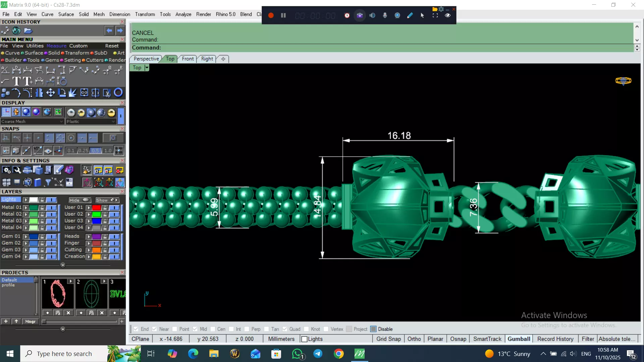644x362 pixels.
Task: Enable the Point osnap checkbox
Action: (174, 329)
